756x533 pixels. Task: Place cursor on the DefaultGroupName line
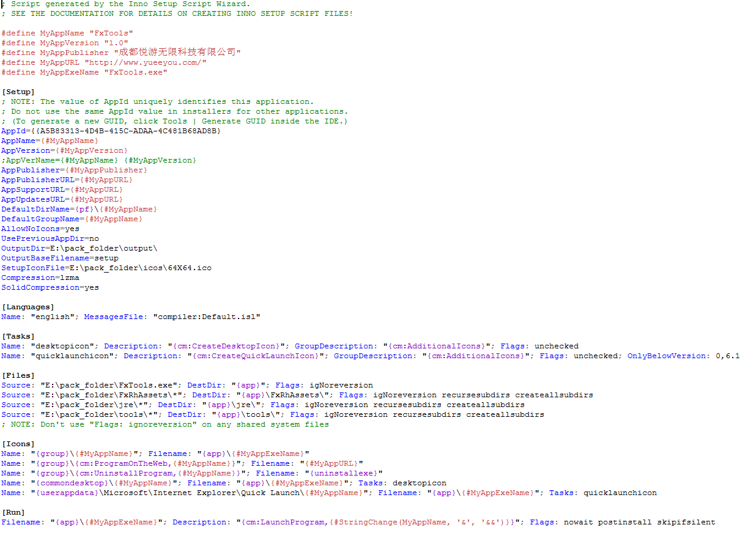[72, 219]
